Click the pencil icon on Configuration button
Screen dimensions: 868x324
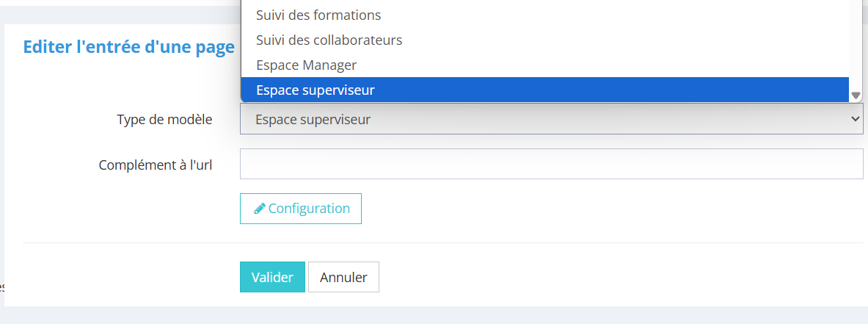pyautogui.click(x=259, y=209)
